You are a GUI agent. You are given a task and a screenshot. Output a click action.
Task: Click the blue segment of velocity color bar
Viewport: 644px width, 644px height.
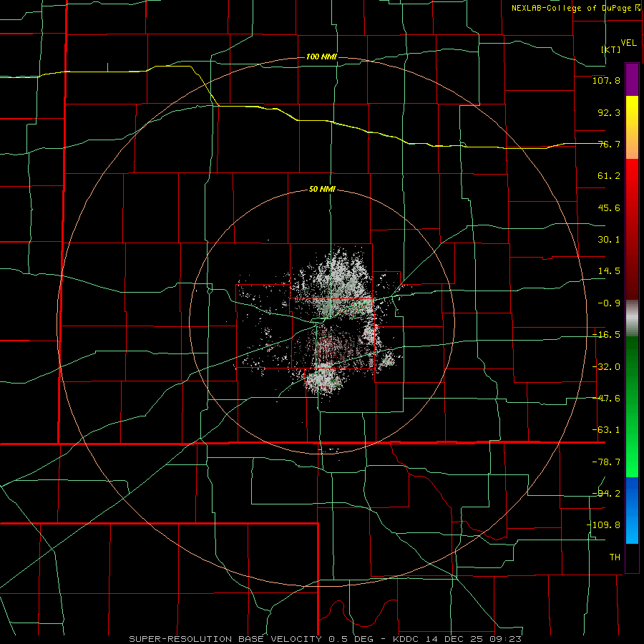tap(632, 510)
